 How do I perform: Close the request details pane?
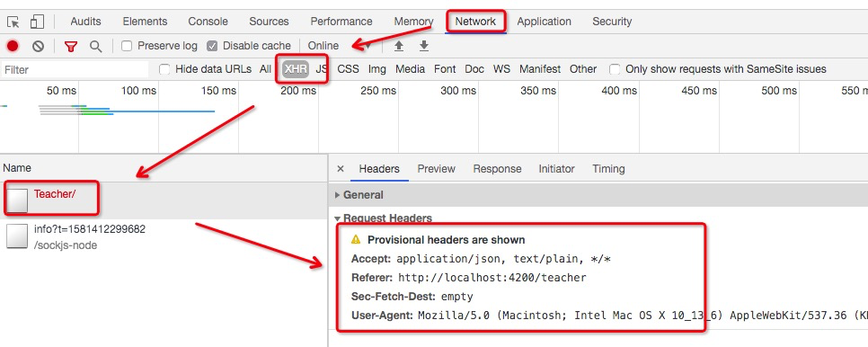[x=341, y=169]
